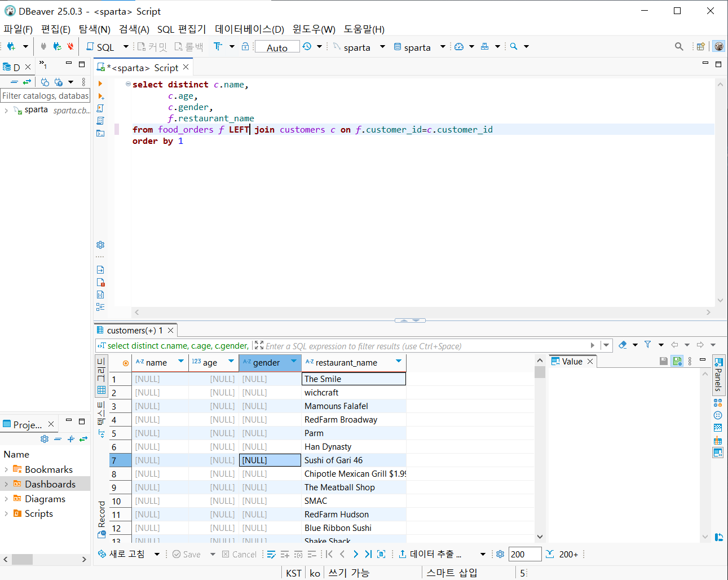Viewport: 728px width, 580px height.
Task: Open the SQL 편집기 menu
Action: click(x=182, y=29)
